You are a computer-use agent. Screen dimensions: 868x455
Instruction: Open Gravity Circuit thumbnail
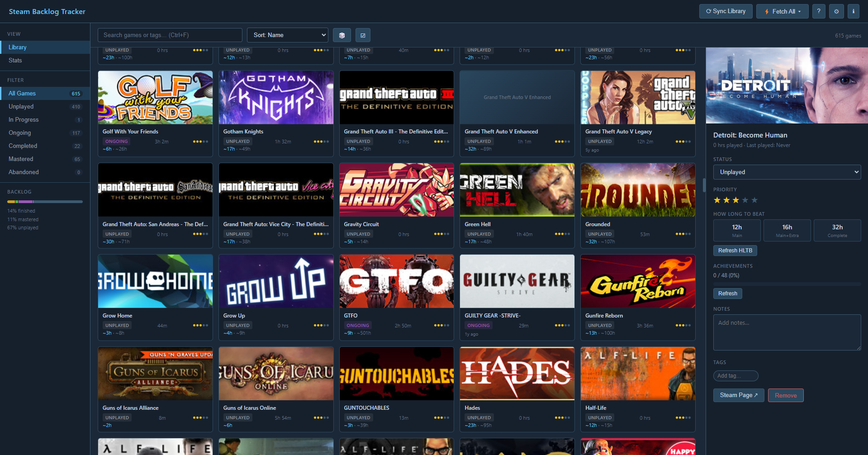click(x=397, y=190)
